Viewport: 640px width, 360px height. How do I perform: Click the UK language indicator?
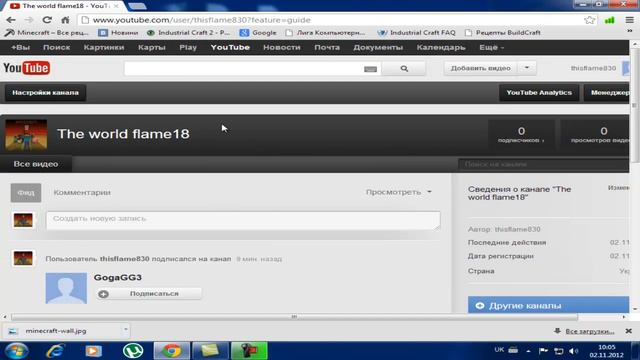[x=499, y=350]
